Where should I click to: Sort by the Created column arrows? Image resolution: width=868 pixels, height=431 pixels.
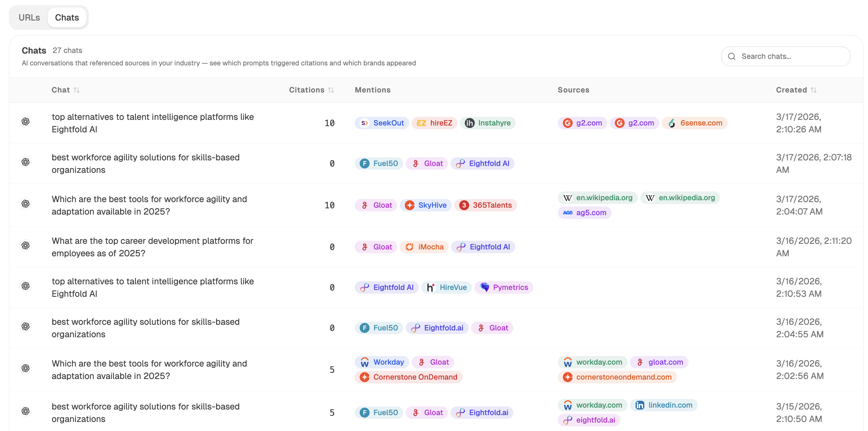[x=814, y=90]
